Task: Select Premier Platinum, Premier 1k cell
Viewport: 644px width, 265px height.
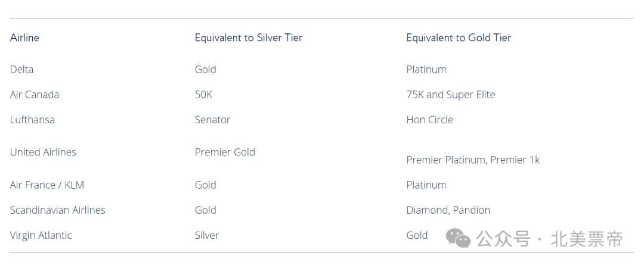Action: pos(473,160)
